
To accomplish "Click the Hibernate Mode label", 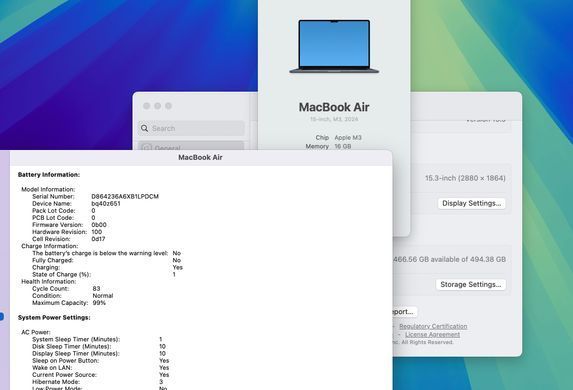I will click(x=56, y=382).
